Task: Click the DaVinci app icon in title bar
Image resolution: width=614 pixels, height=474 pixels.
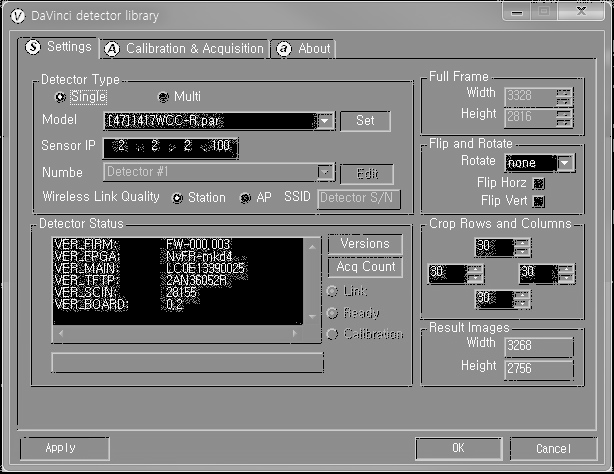Action: pos(18,16)
